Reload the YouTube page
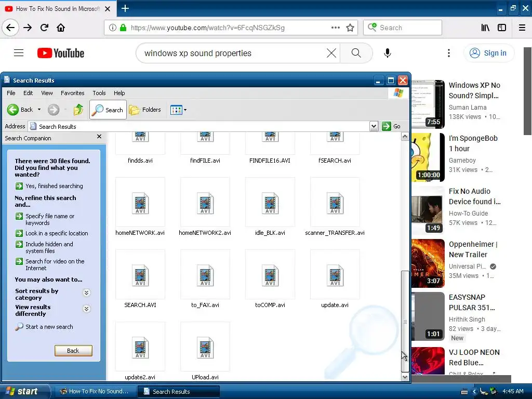This screenshot has width=532, height=399. pyautogui.click(x=45, y=28)
